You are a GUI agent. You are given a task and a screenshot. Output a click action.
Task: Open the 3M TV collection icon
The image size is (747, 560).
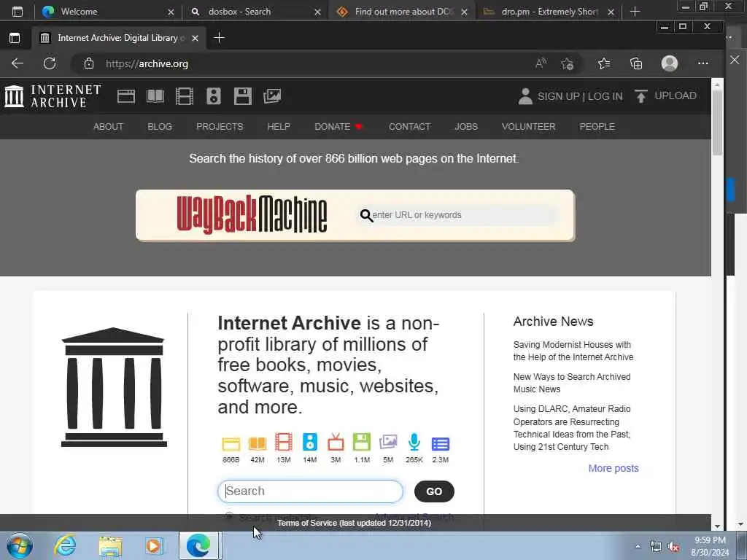click(x=336, y=443)
